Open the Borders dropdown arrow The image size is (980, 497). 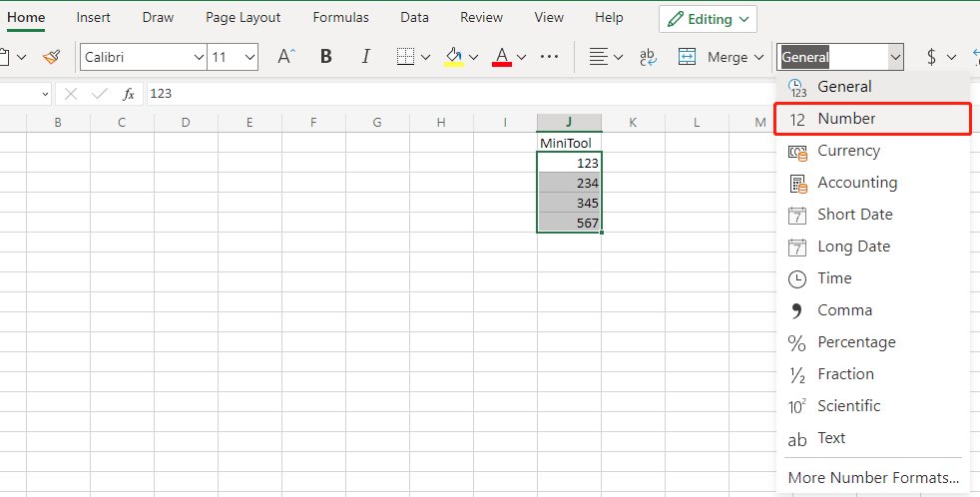click(425, 58)
